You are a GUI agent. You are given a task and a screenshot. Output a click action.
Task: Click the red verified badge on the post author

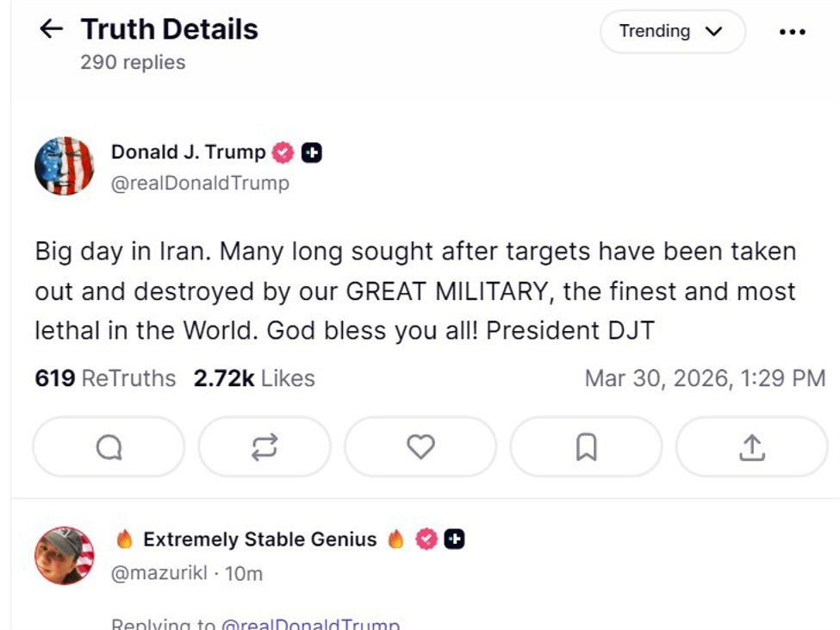(283, 153)
